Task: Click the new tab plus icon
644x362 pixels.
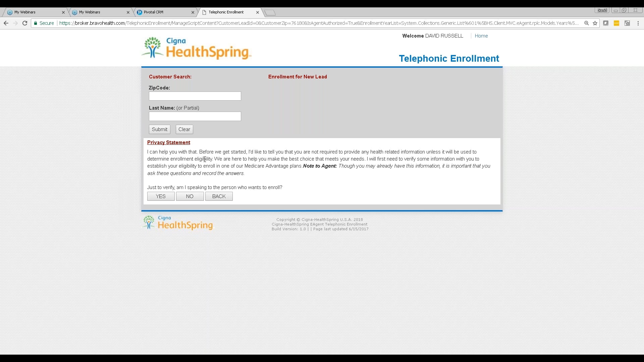Action: [x=269, y=12]
